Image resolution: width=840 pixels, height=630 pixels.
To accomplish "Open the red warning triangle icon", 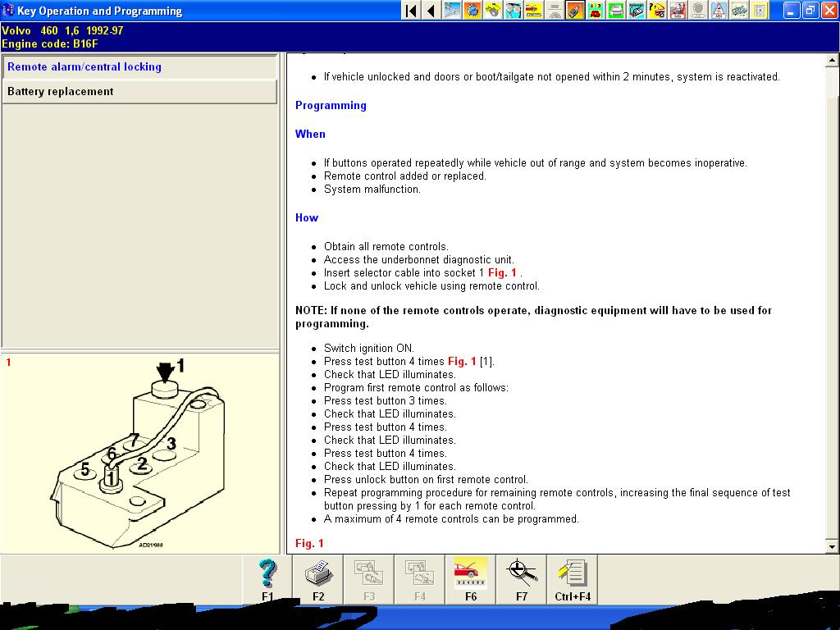I will click(x=719, y=10).
